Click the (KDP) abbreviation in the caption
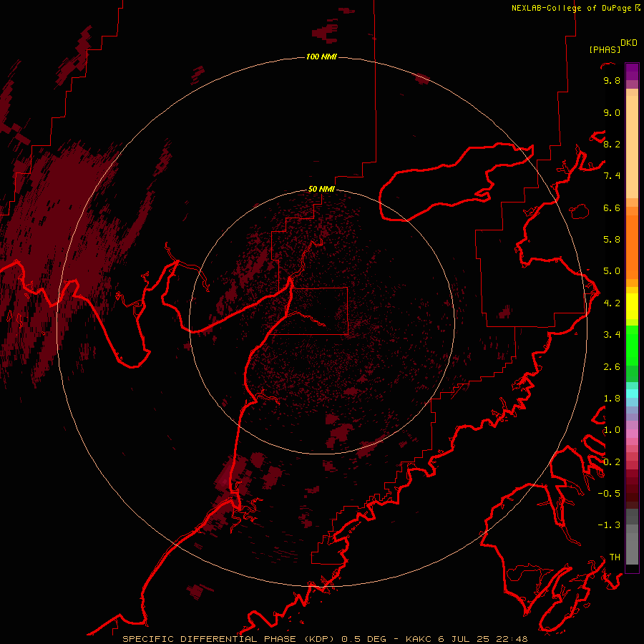Viewport: 644px width, 644px height. [x=321, y=639]
